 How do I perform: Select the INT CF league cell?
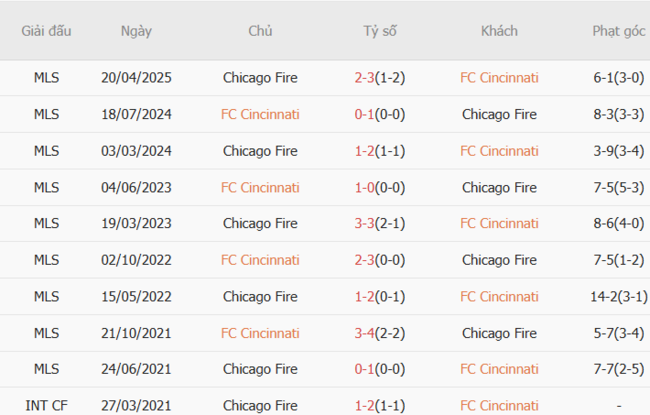click(46, 405)
